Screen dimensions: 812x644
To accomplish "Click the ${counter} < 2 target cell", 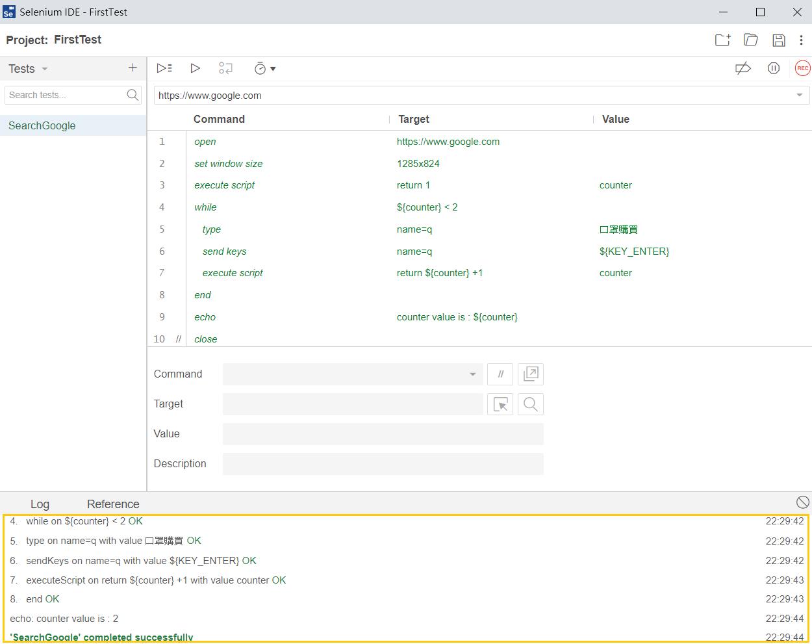I will pyautogui.click(x=427, y=207).
